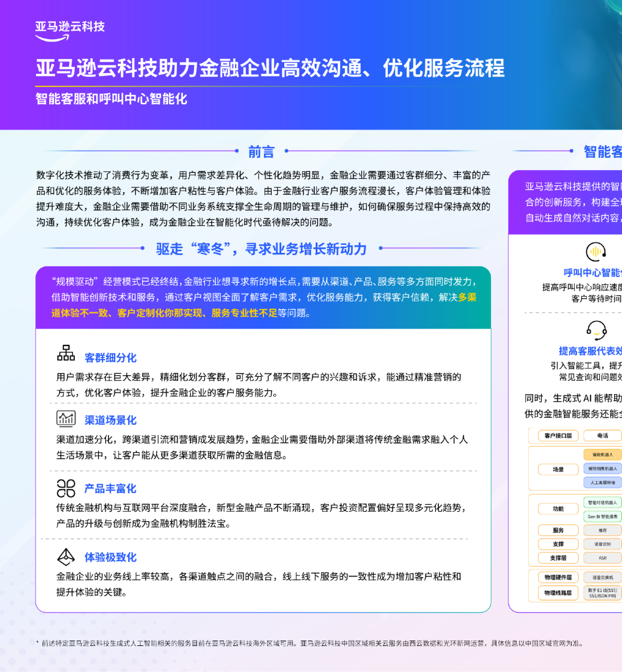Screen dimensions: 622x672
Task: Click the 数字 E1 线 (SS7/SS1/ISDN PRI) box
Action: [602, 592]
